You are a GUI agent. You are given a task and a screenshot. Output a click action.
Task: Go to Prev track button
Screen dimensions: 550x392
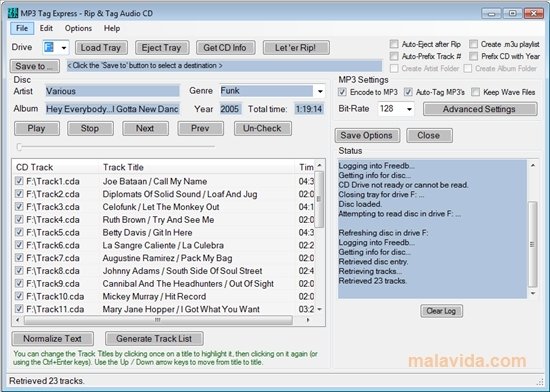pyautogui.click(x=200, y=129)
